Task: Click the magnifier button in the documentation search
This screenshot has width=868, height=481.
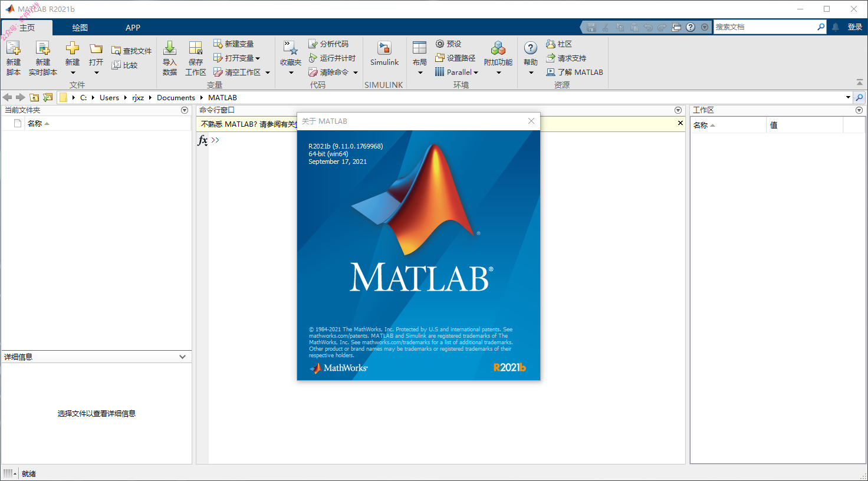Action: pyautogui.click(x=821, y=27)
